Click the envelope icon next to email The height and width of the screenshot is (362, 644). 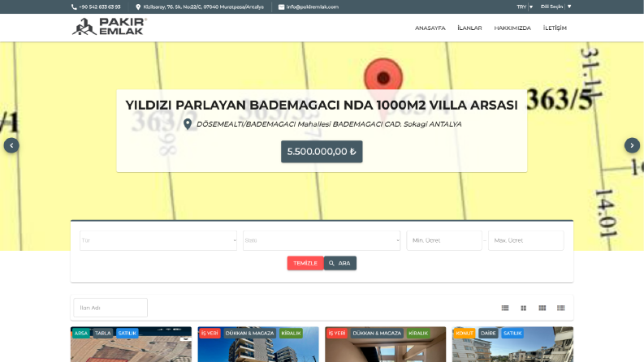click(281, 7)
